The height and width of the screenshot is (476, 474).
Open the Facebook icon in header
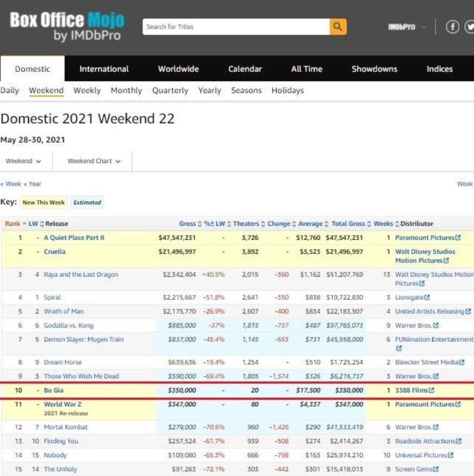pos(453,27)
